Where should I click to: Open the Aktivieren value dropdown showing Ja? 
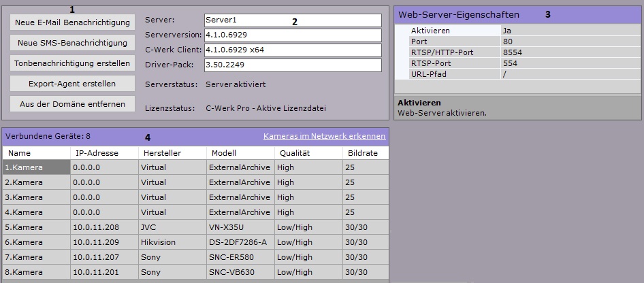click(569, 31)
